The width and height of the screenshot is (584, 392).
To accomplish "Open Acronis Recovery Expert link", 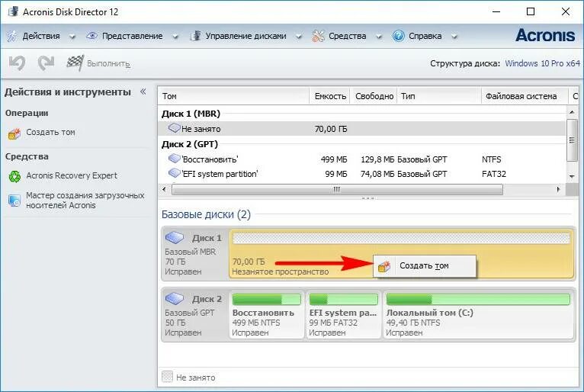I will [72, 175].
